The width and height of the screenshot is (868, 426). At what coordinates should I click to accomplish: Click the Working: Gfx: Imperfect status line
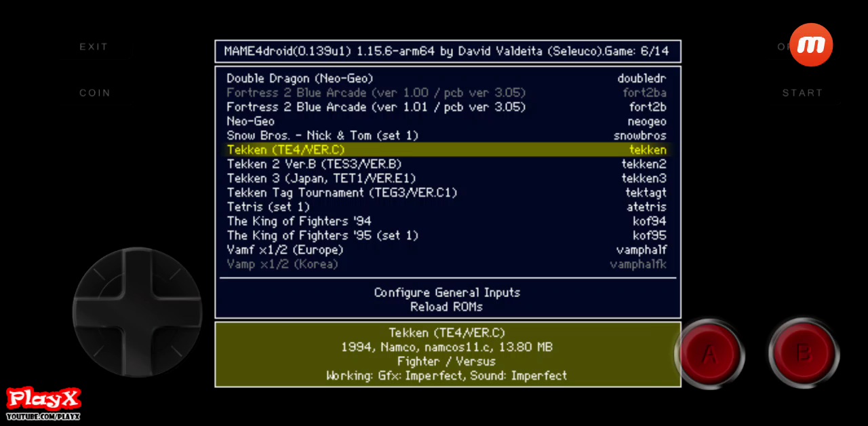447,375
